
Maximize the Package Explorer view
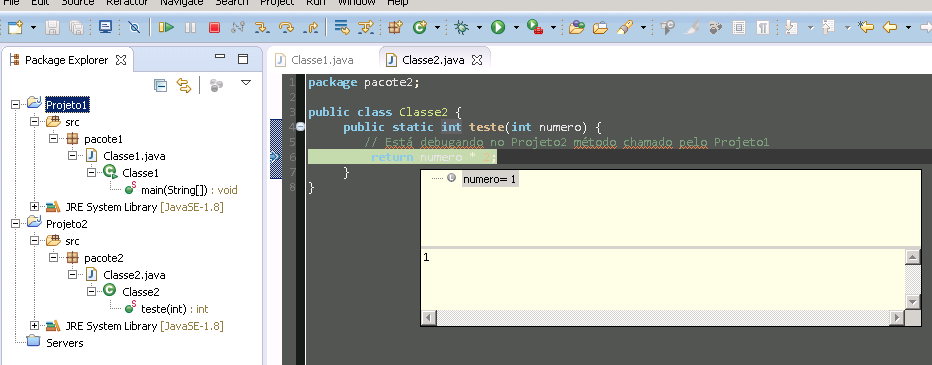(243, 58)
